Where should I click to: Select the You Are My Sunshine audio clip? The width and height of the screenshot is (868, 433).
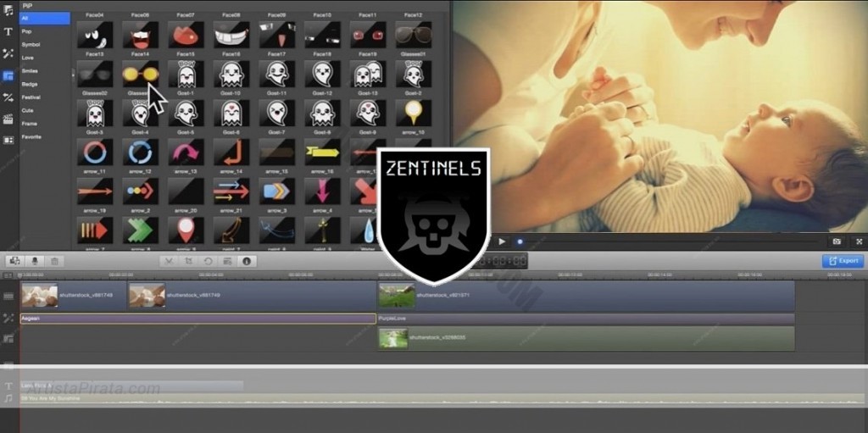(x=442, y=399)
